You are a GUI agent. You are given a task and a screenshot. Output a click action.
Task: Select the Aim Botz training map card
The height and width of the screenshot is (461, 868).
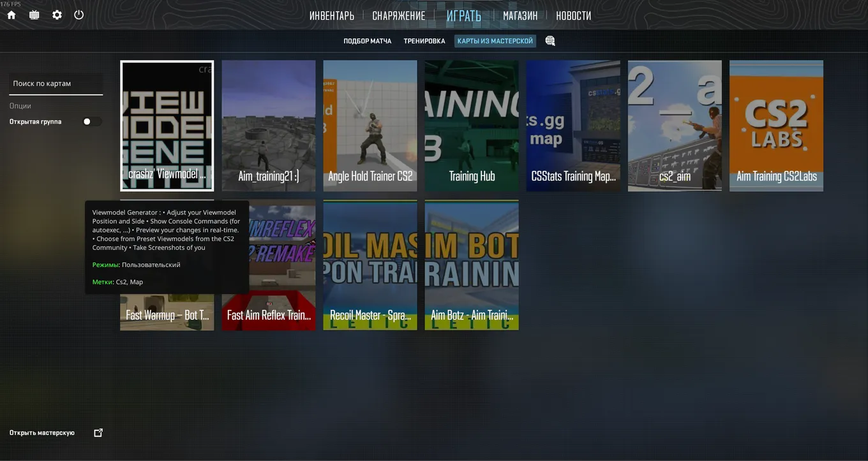472,265
